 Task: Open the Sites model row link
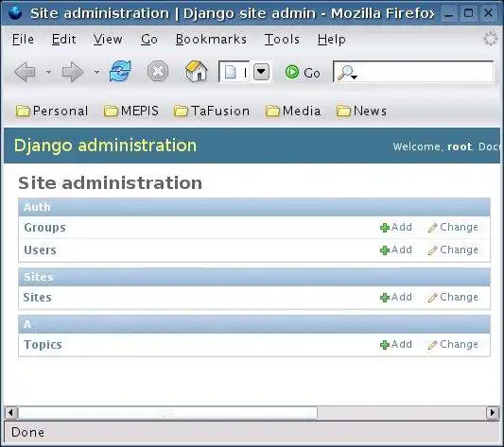37,298
